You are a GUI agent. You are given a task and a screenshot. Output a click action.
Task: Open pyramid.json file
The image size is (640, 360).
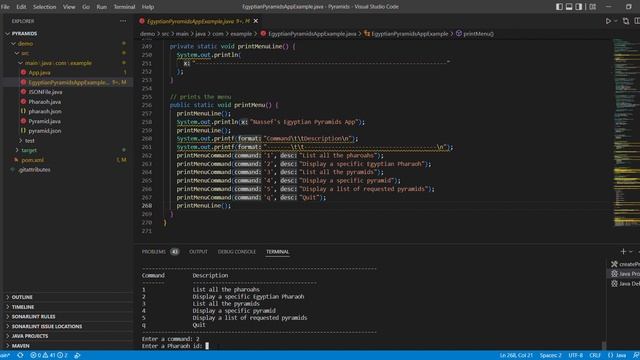pyautogui.click(x=45, y=131)
